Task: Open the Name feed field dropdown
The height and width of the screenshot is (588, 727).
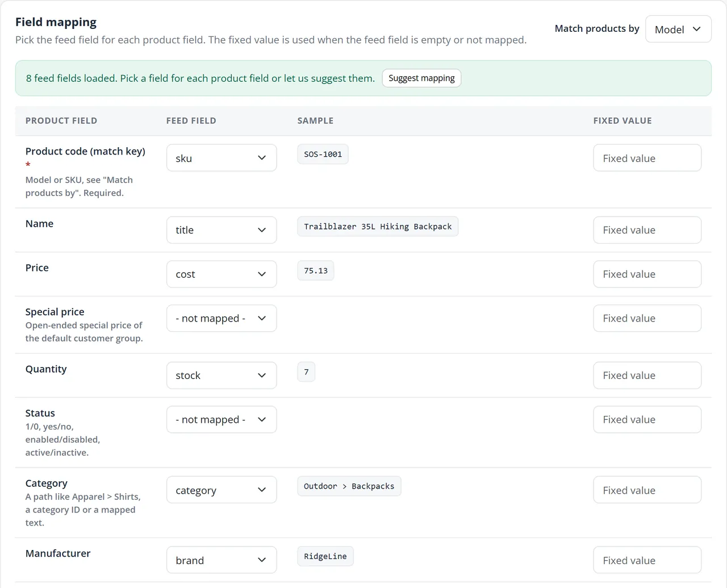Action: click(x=222, y=230)
